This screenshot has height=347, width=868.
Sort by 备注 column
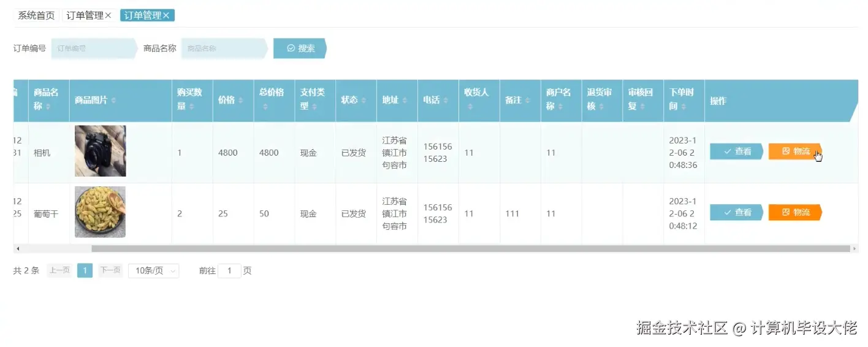(x=528, y=101)
